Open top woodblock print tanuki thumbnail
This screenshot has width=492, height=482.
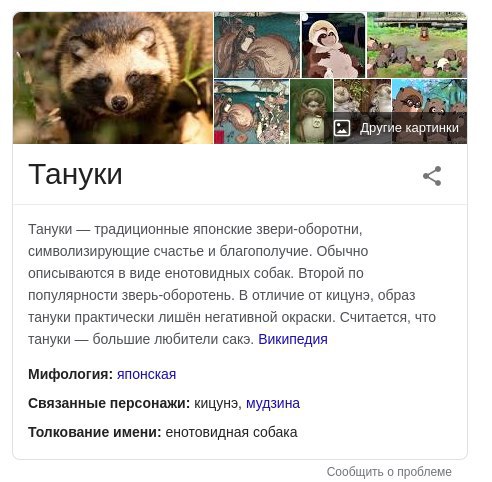coord(257,45)
